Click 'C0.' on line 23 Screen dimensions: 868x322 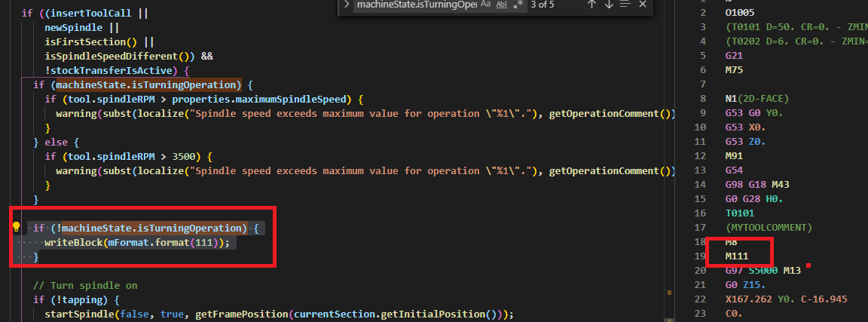pyautogui.click(x=733, y=314)
